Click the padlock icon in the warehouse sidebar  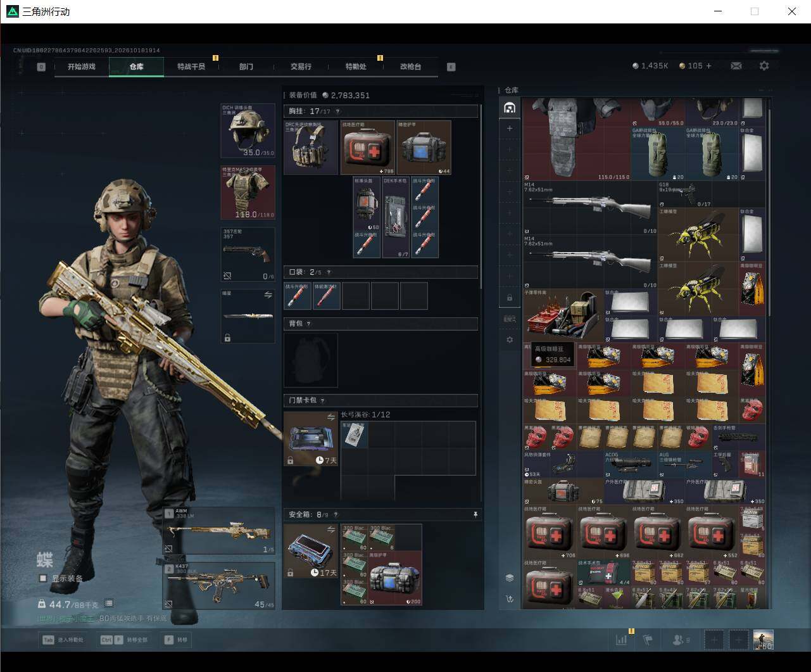(x=510, y=297)
